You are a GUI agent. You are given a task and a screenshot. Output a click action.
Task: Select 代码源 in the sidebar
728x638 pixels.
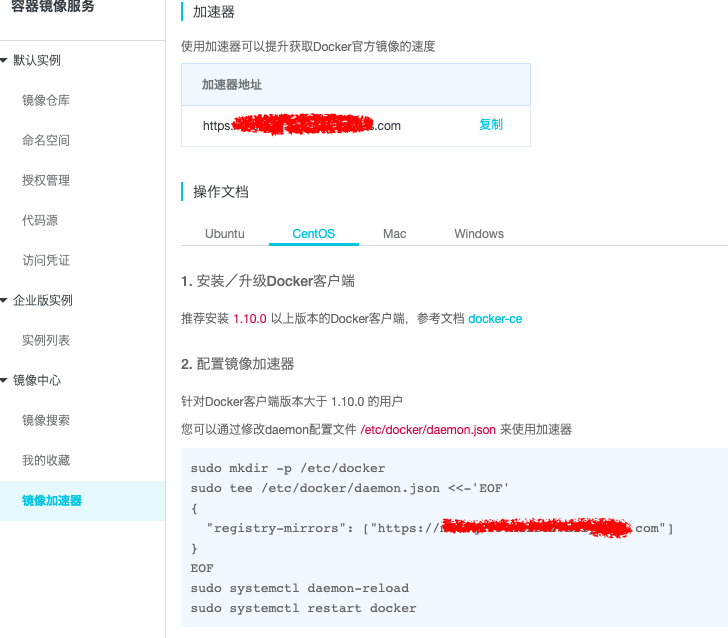(40, 220)
